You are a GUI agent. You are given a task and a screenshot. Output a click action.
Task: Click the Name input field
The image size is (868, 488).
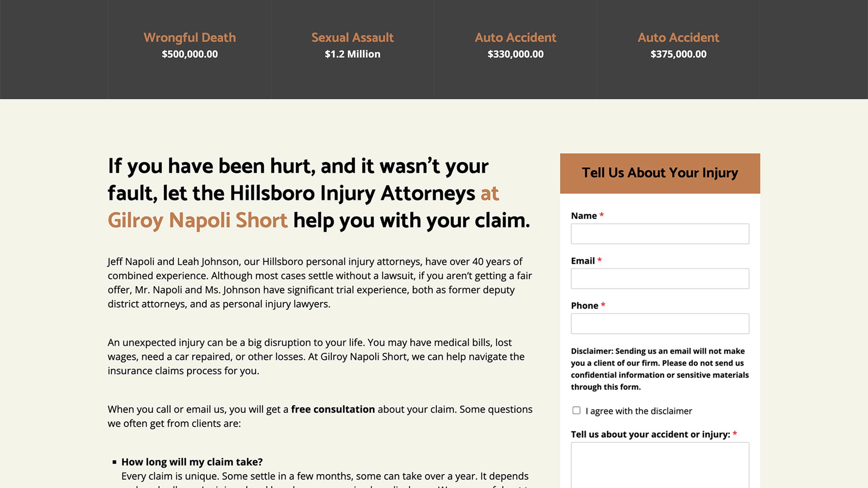(x=660, y=234)
